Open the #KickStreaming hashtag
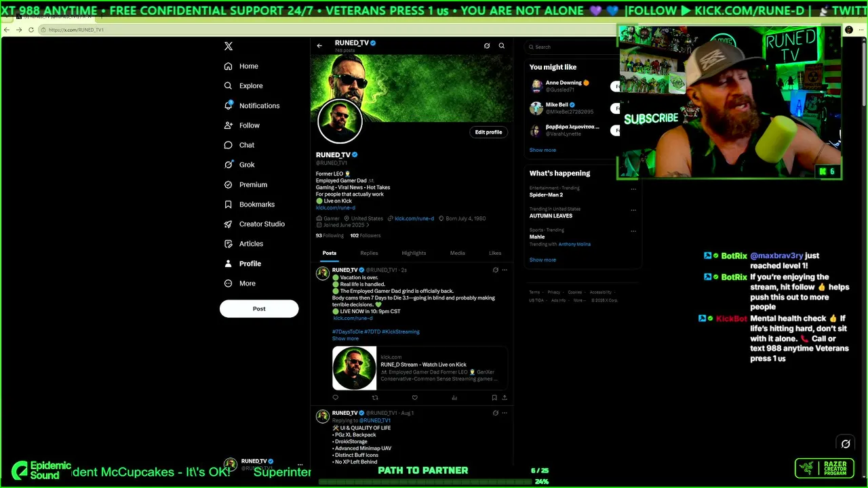Viewport: 868px width, 488px height. 401,331
